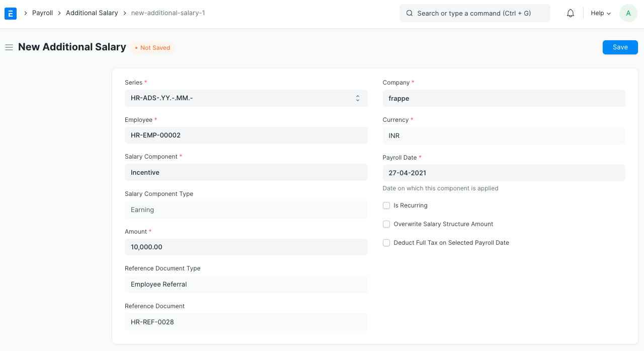Open notifications via the bell icon

coord(570,13)
